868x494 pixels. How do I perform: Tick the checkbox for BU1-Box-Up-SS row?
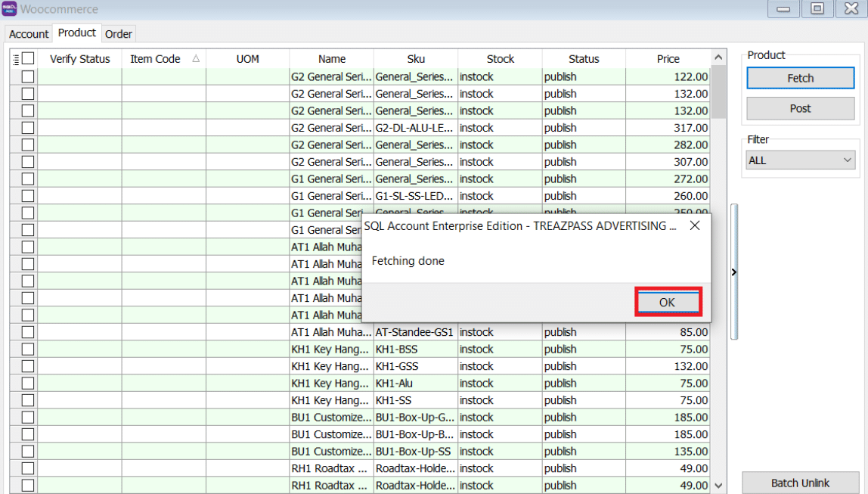coord(28,452)
